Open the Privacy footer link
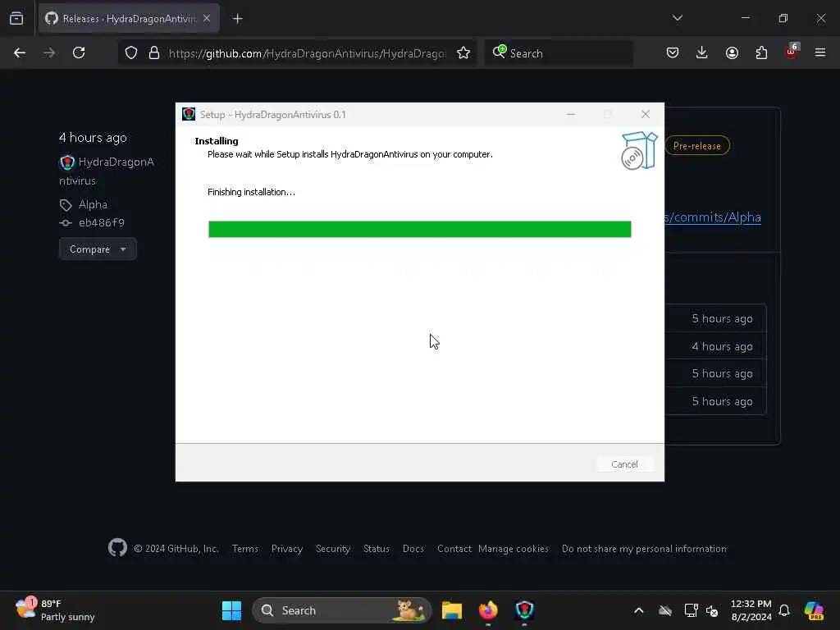The height and width of the screenshot is (630, 840). click(286, 549)
